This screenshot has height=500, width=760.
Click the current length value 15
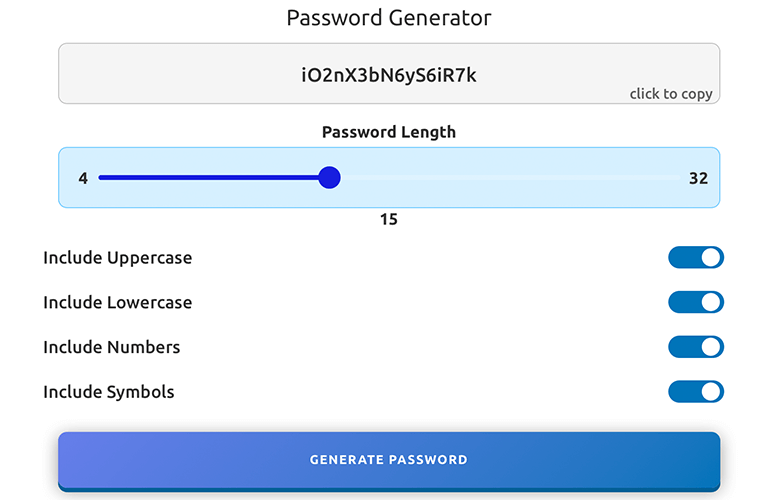point(389,219)
